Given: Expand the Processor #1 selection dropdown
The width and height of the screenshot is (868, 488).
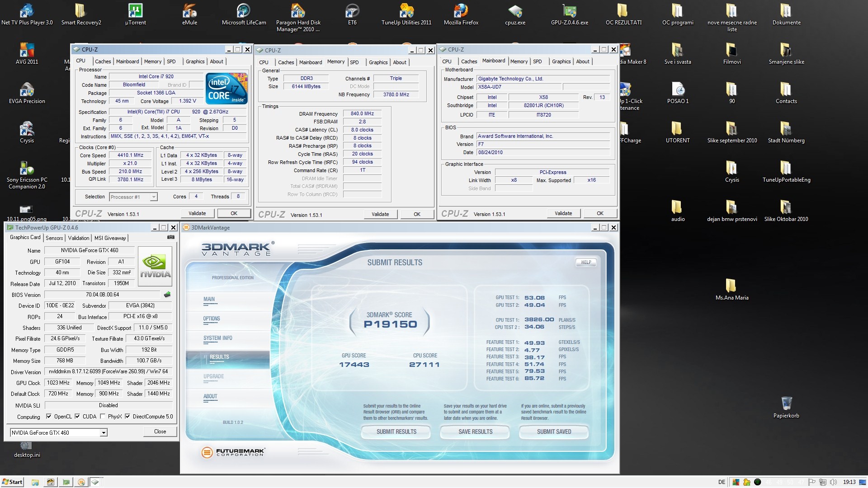Looking at the screenshot, I should pos(154,197).
